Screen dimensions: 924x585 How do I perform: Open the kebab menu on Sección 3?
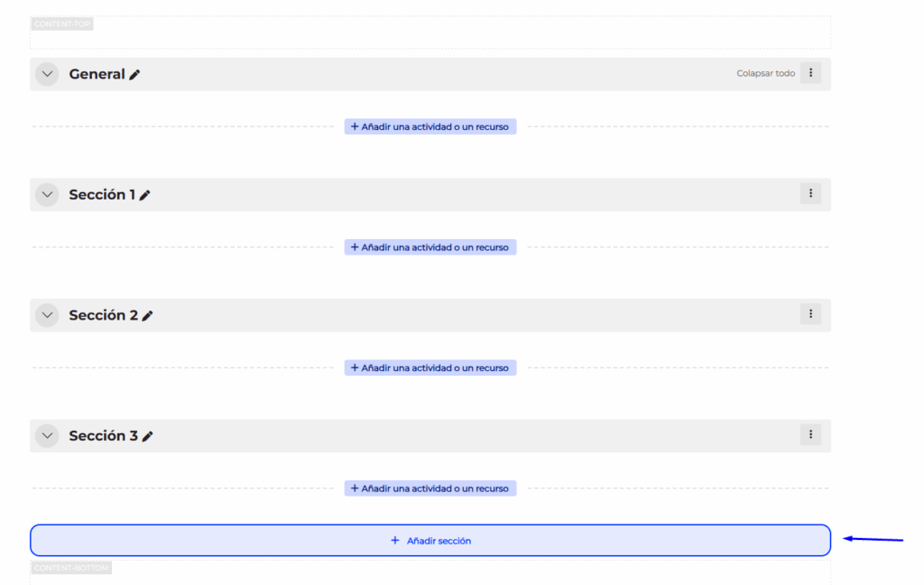[810, 434]
